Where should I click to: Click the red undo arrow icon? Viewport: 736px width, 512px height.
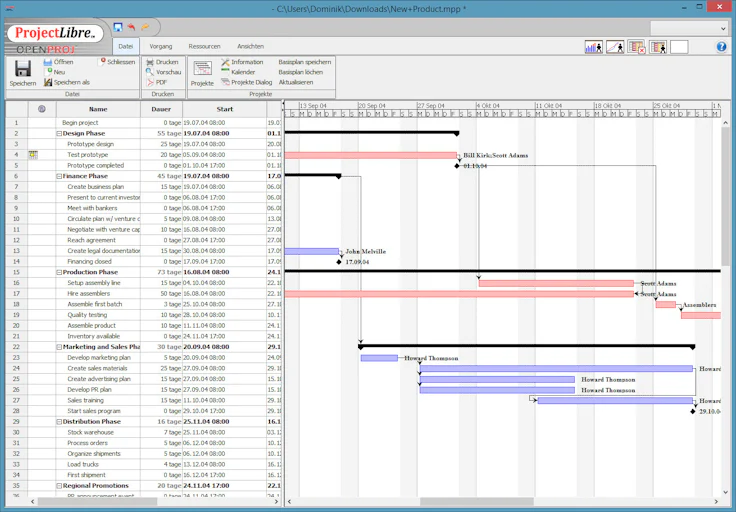point(131,27)
